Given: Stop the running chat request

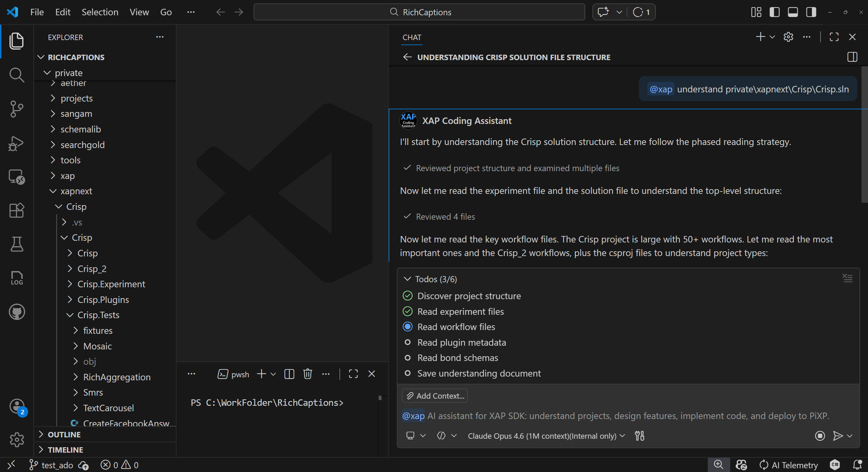Looking at the screenshot, I should click(x=820, y=436).
